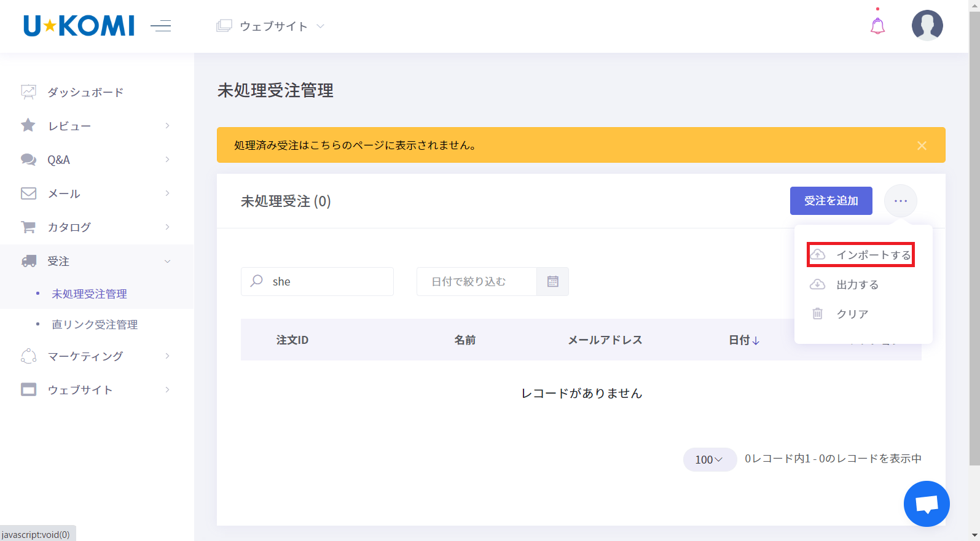Sort by the 日付 column header
980x541 pixels.
pyautogui.click(x=743, y=340)
